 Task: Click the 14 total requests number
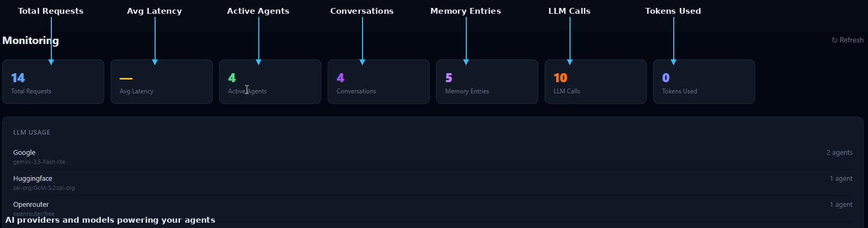tap(18, 78)
